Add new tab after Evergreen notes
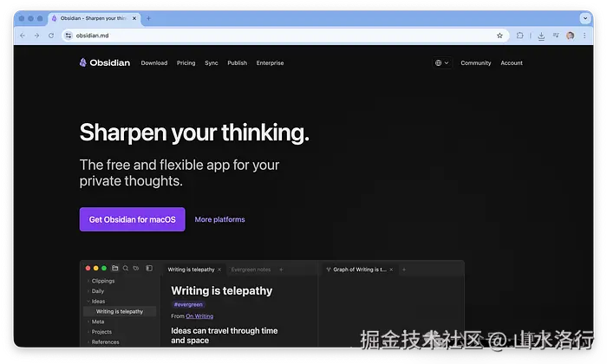Screen dimensions: 607x364 click(x=281, y=270)
